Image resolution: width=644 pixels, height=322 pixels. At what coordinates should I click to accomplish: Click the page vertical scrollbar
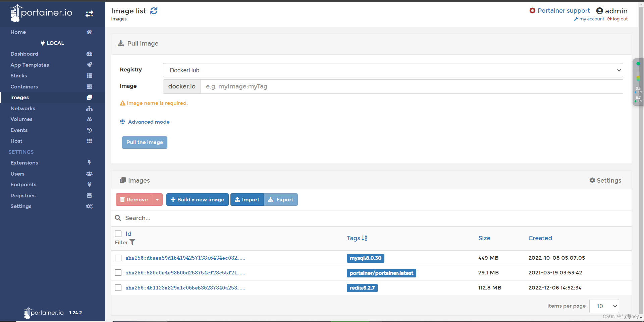pyautogui.click(x=641, y=161)
